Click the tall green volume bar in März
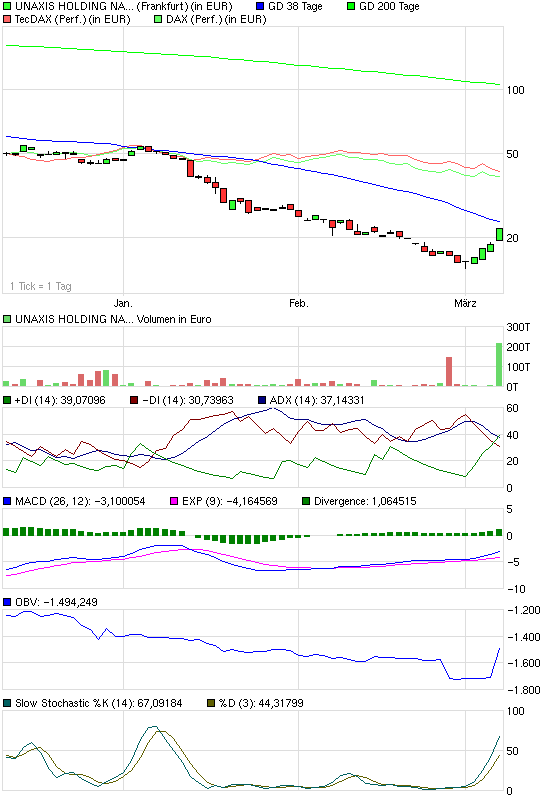The image size is (545, 812). 499,365
